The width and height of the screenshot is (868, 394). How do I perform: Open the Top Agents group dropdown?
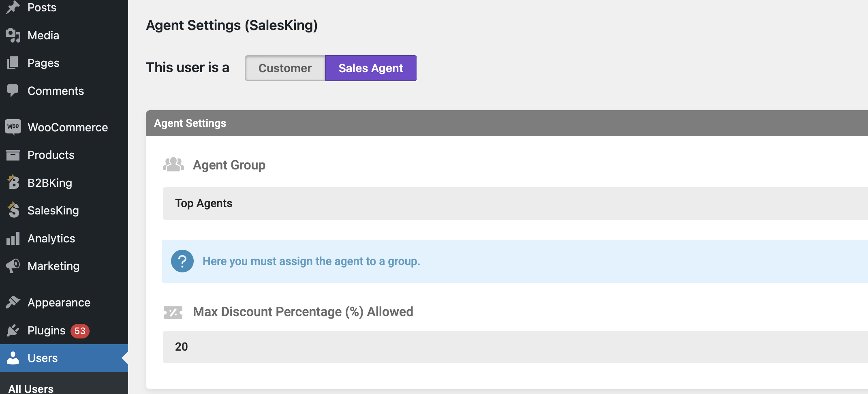(x=515, y=203)
